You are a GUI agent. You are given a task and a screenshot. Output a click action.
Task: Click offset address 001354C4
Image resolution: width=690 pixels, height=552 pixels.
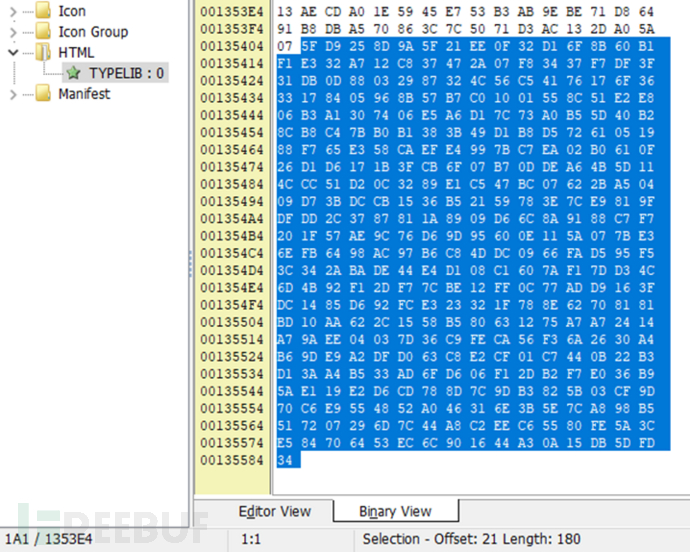[x=232, y=254]
